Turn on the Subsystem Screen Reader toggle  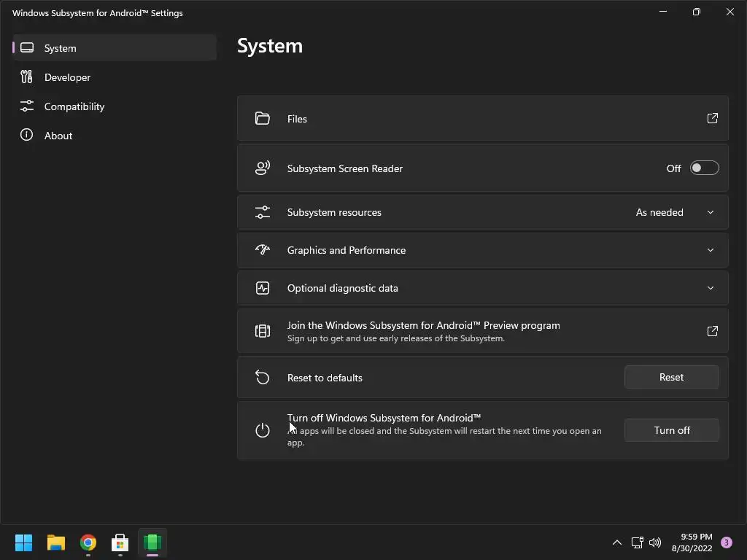click(704, 168)
